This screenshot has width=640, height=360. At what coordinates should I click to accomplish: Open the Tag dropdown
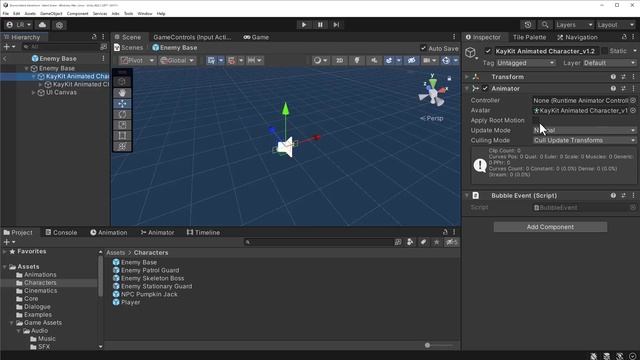(x=526, y=63)
